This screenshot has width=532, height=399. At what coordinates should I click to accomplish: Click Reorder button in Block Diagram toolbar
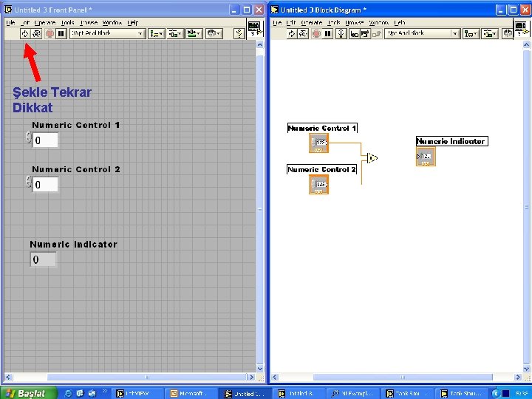pos(507,33)
